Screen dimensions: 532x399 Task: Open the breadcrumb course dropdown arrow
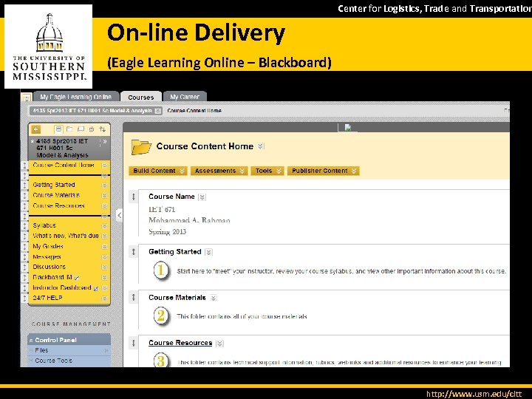(158, 111)
